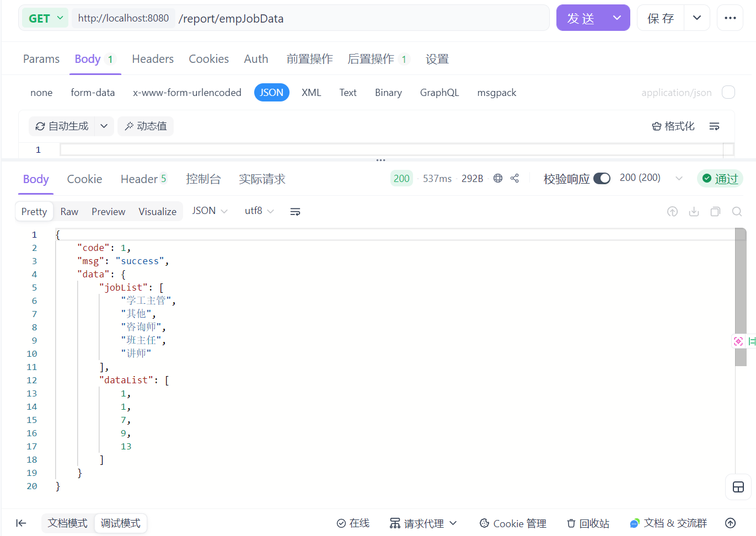This screenshot has height=536, width=756.
Task: Open the 请求代理 request proxy dropdown
Action: tap(423, 523)
